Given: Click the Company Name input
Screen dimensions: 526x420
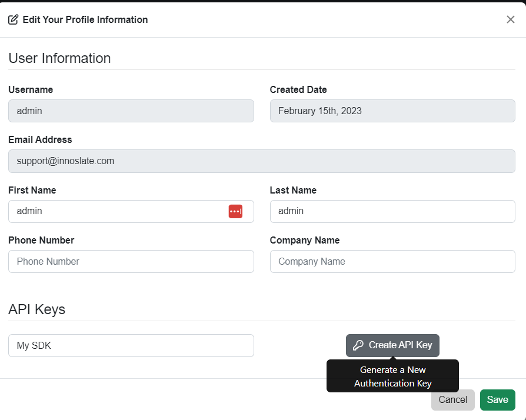Looking at the screenshot, I should click(x=392, y=261).
